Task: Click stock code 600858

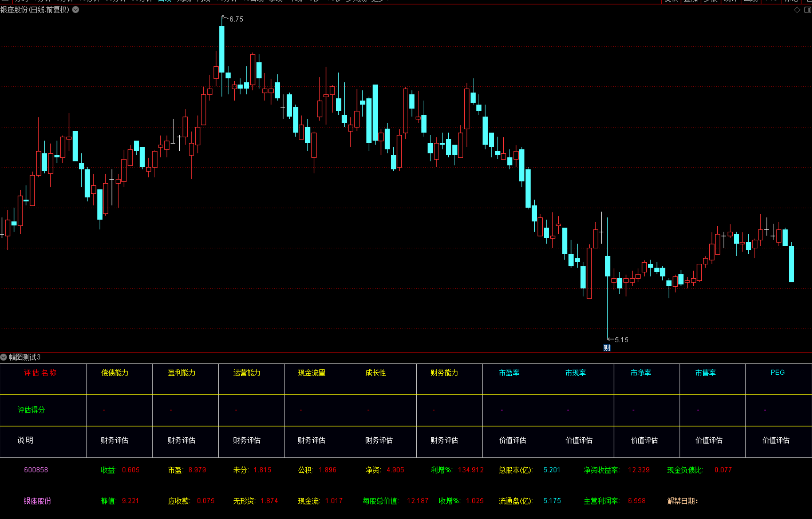Action: click(36, 470)
